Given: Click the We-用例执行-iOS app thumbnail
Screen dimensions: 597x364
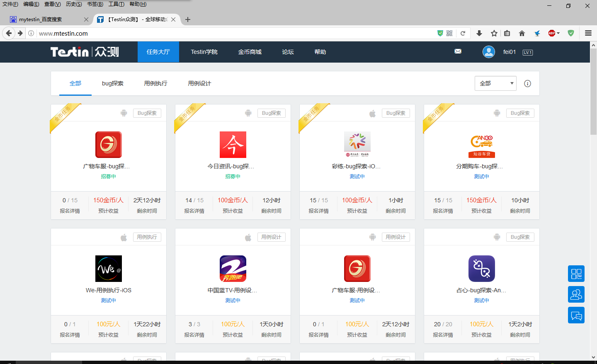Looking at the screenshot, I should pyautogui.click(x=109, y=269).
